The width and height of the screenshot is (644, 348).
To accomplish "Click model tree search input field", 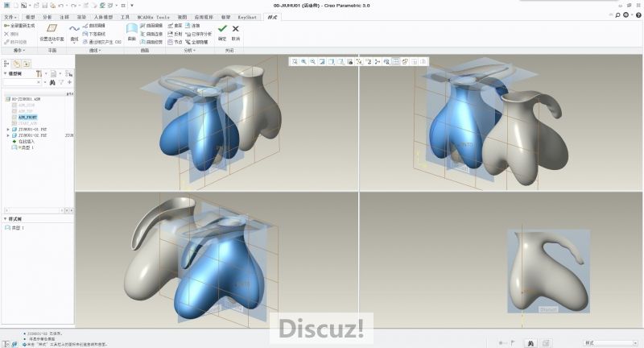I will [23, 83].
